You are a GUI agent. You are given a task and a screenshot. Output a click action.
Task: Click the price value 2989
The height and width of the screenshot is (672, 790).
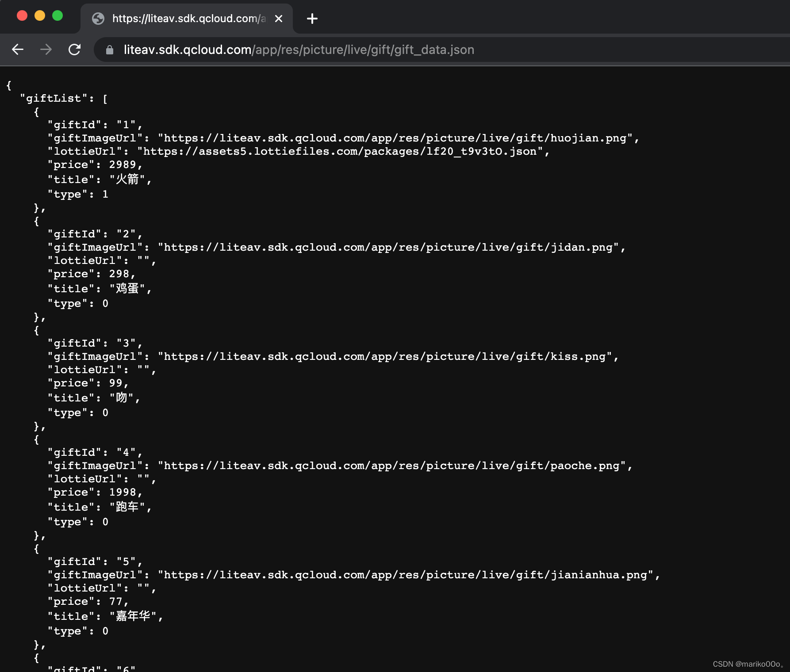[x=123, y=165]
